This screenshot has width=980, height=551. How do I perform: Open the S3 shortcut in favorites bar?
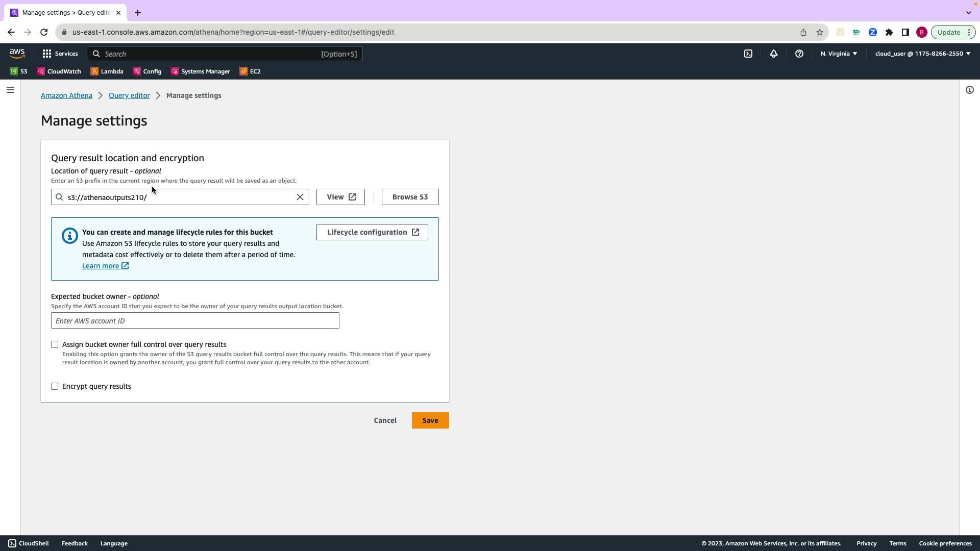19,71
